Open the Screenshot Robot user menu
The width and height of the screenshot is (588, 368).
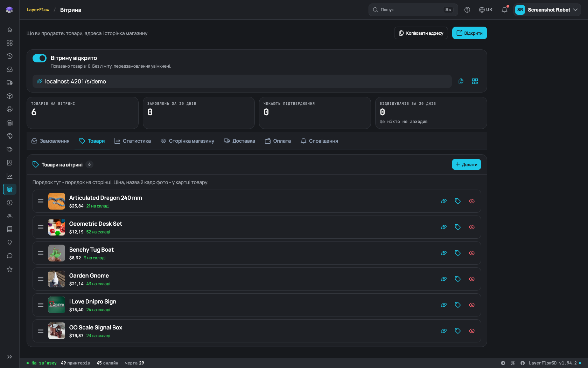(x=547, y=10)
